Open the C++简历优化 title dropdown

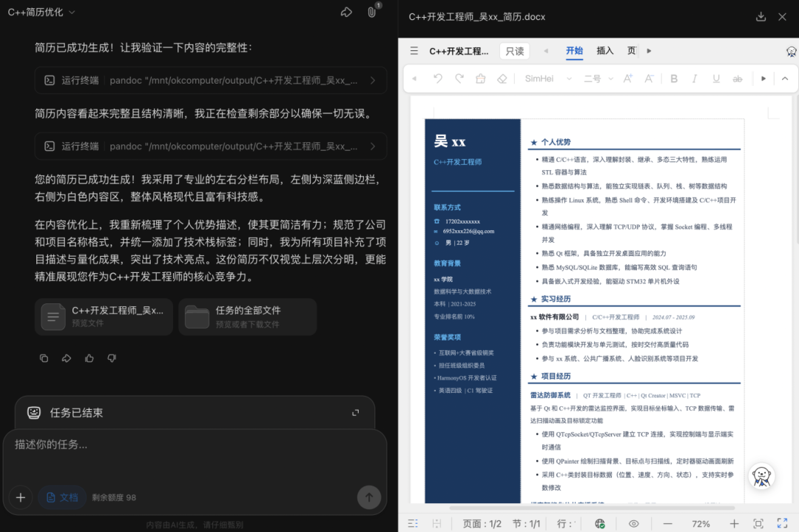pos(72,13)
